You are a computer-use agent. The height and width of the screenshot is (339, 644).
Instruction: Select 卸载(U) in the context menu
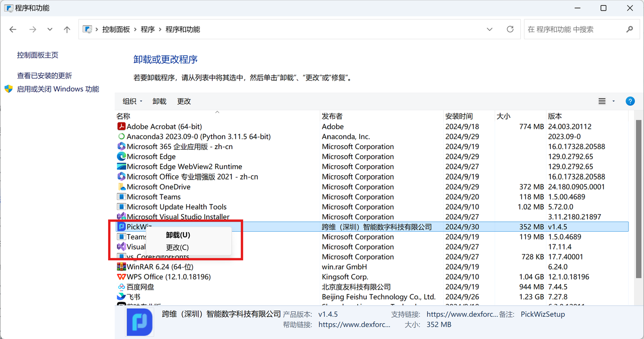tap(178, 235)
